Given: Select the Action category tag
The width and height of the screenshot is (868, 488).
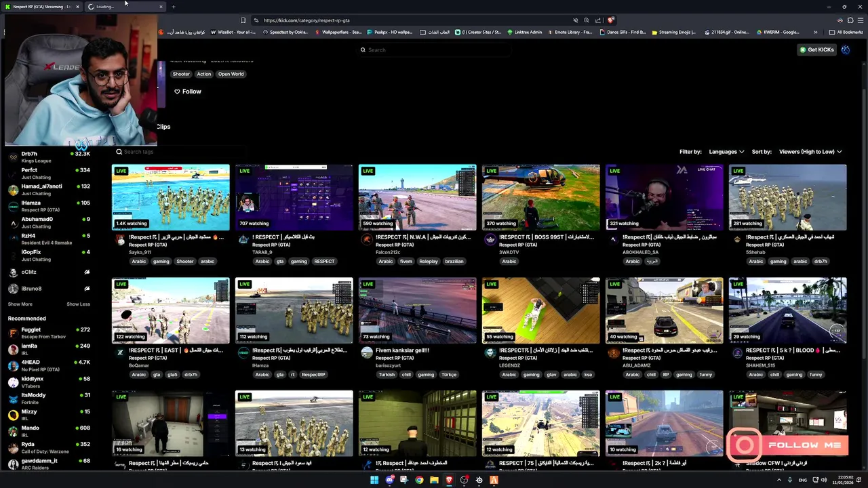Looking at the screenshot, I should point(204,74).
